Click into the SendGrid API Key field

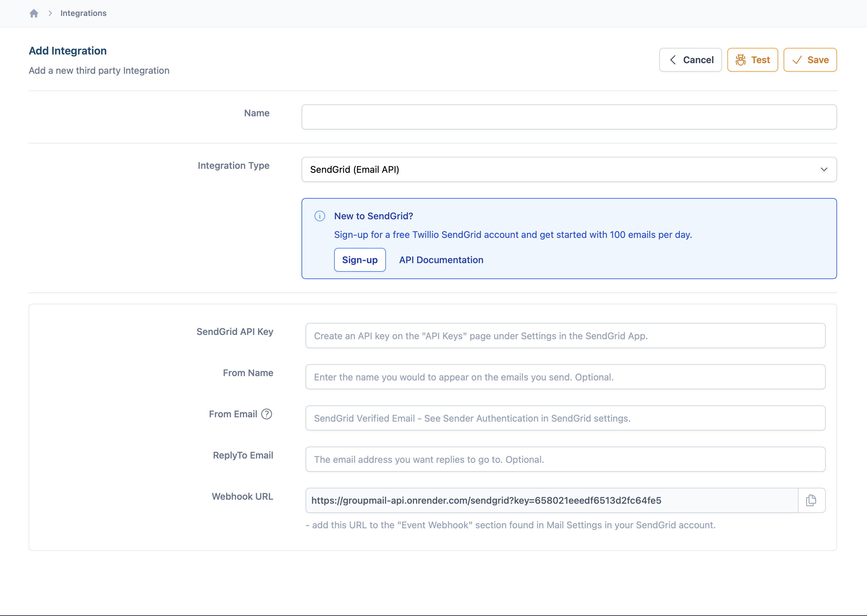(565, 336)
